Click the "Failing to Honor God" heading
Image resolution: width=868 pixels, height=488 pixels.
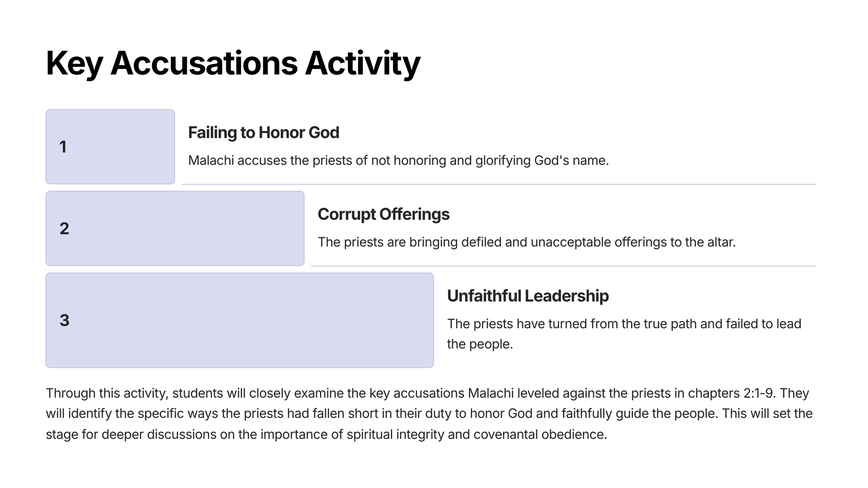click(264, 133)
